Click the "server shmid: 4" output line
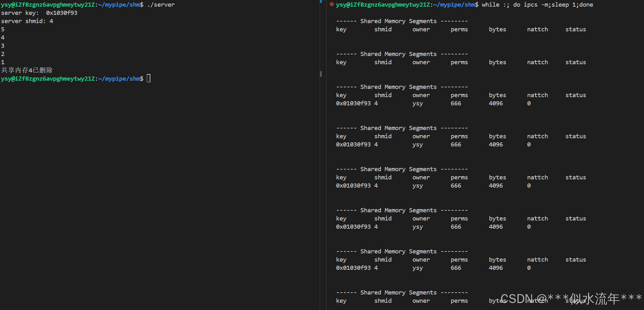 (27, 21)
